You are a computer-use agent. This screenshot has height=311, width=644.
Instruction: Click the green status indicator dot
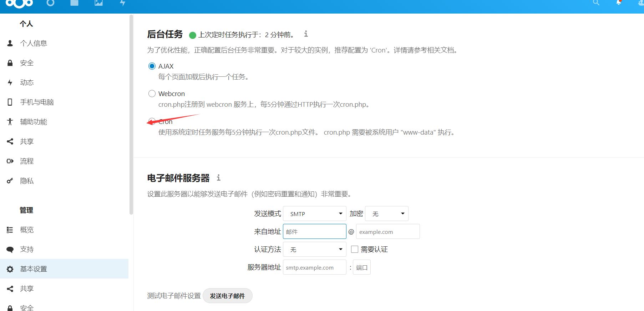pos(193,35)
